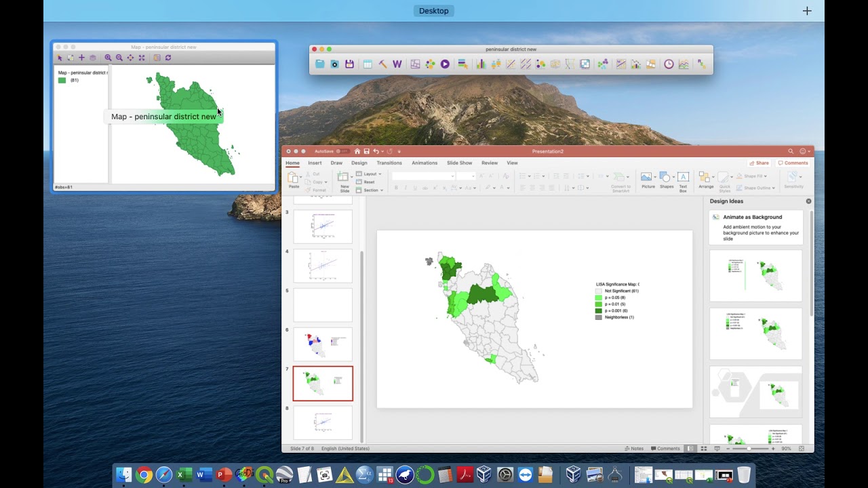This screenshot has height=488, width=868.
Task: Click the Pan tool in map window
Action: pos(130,58)
